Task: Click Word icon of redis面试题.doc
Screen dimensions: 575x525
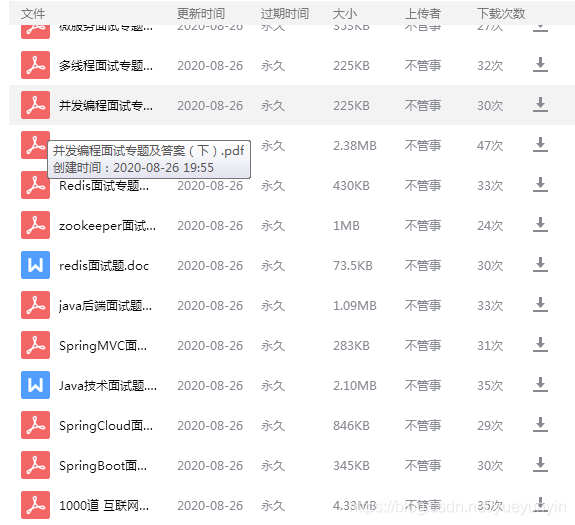Action: [x=35, y=265]
